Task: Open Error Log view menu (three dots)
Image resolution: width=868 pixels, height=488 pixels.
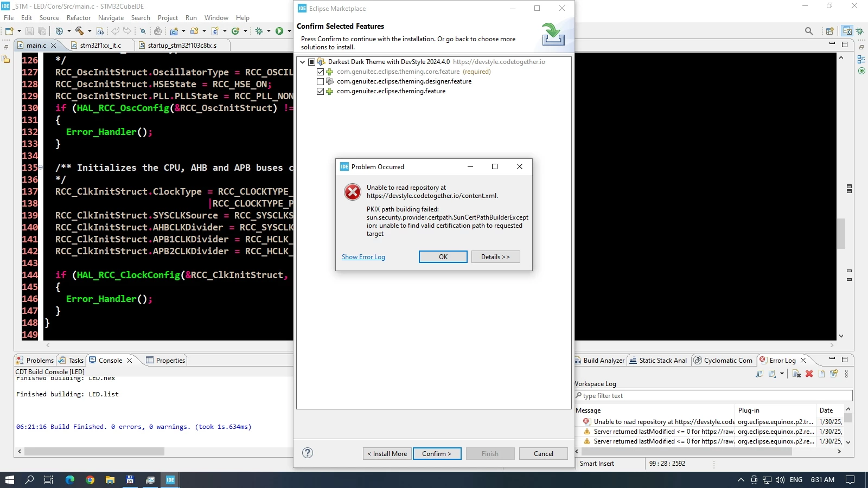Action: point(846,374)
